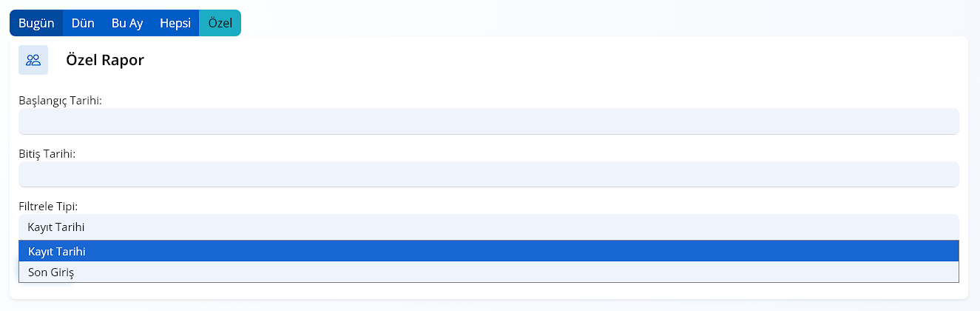
Task: Open the Dün tab
Action: pos(83,23)
